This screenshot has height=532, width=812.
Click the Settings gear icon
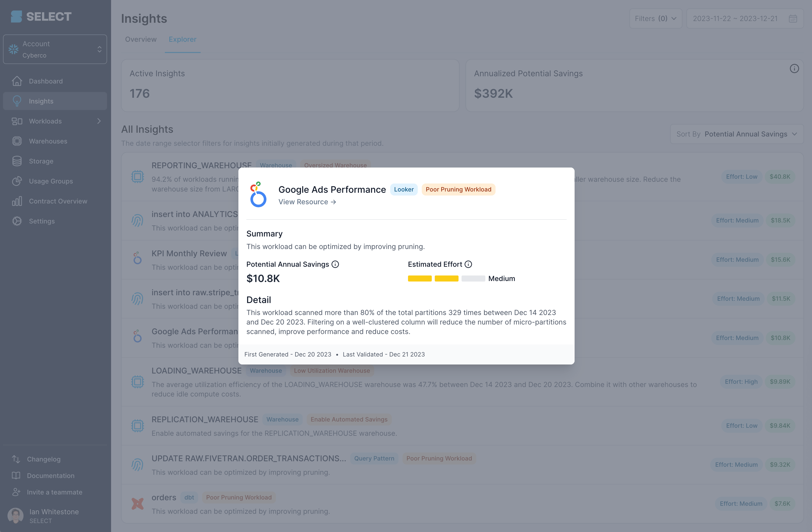coord(17,221)
